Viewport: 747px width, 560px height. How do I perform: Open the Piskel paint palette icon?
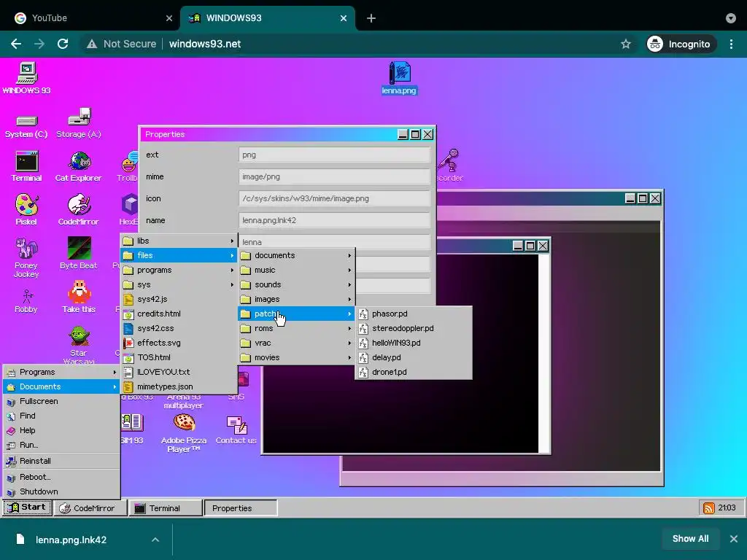coord(26,209)
